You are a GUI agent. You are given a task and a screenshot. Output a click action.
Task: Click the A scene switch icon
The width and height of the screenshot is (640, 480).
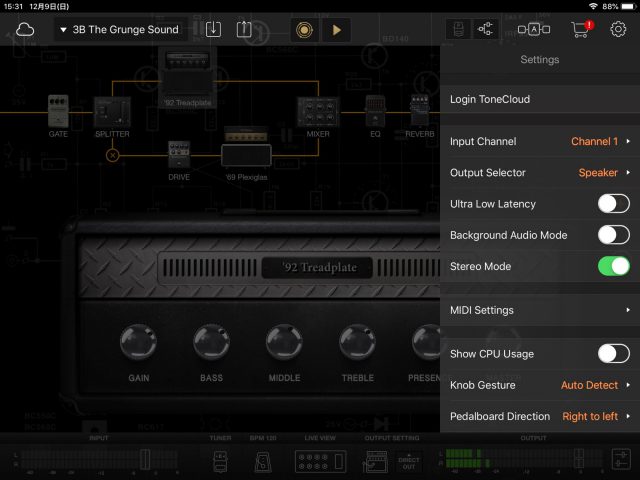(x=533, y=29)
